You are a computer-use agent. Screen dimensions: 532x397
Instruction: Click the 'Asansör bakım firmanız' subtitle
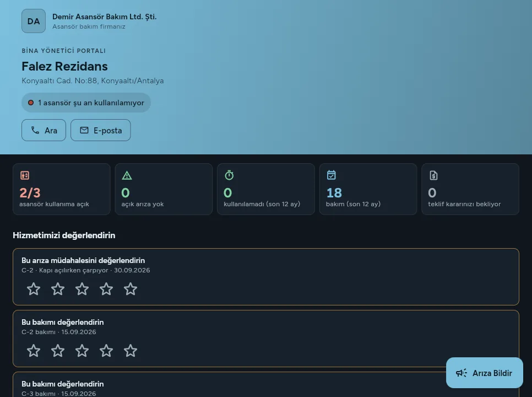[x=89, y=26]
